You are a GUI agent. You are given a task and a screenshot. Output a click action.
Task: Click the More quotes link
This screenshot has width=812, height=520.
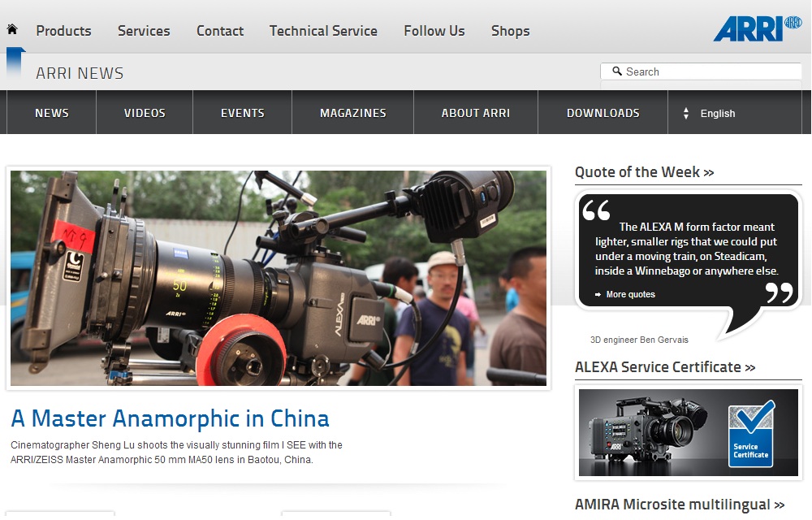click(630, 294)
